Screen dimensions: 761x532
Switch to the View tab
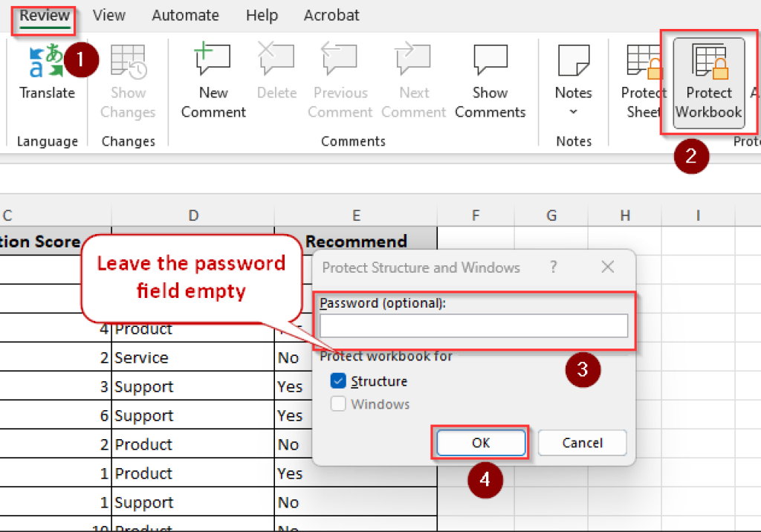tap(109, 15)
